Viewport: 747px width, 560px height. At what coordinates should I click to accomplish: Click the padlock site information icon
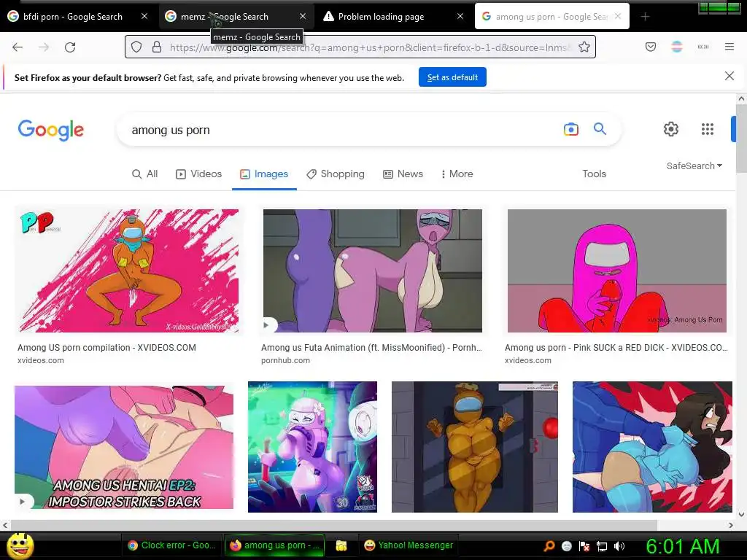click(156, 47)
